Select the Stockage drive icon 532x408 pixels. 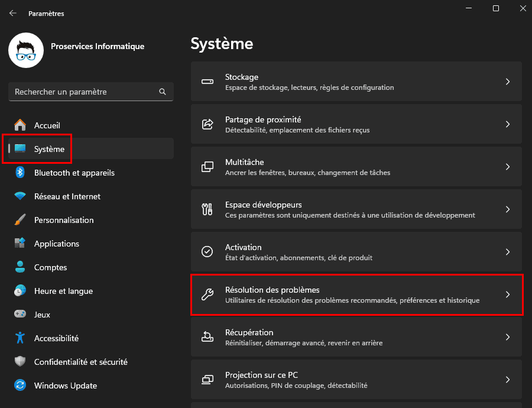pyautogui.click(x=207, y=81)
